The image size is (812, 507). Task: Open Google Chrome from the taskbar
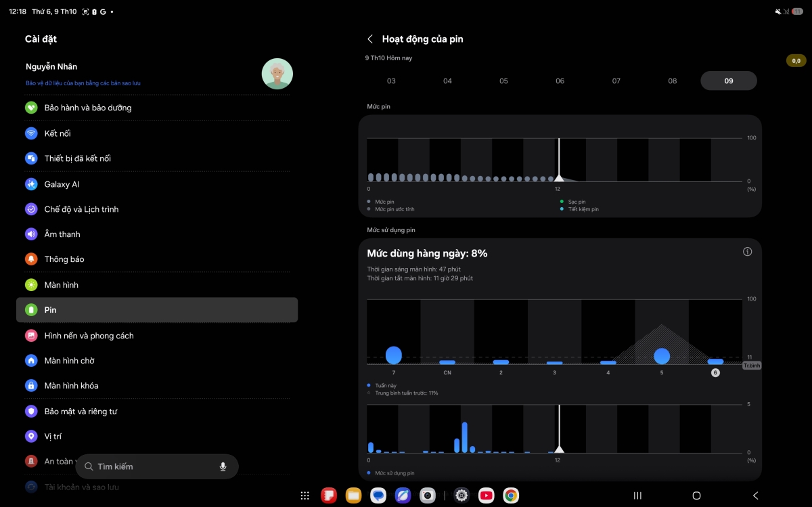[511, 495]
